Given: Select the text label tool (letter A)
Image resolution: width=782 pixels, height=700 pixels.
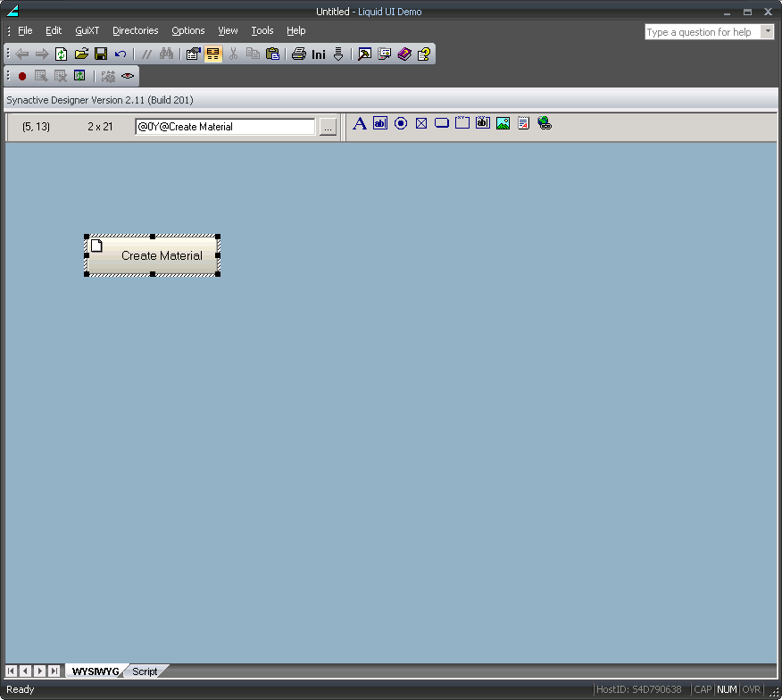Looking at the screenshot, I should point(360,123).
